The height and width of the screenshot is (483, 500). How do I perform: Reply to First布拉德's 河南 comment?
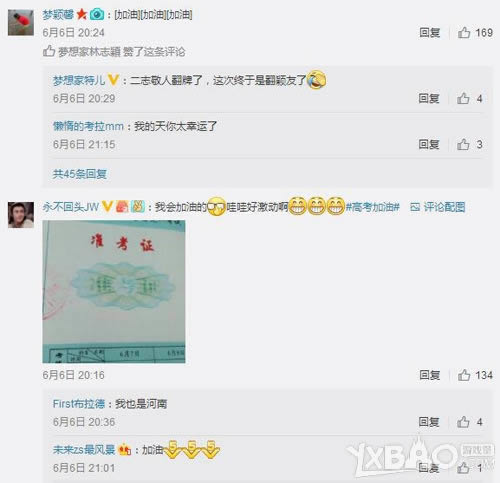pyautogui.click(x=429, y=422)
